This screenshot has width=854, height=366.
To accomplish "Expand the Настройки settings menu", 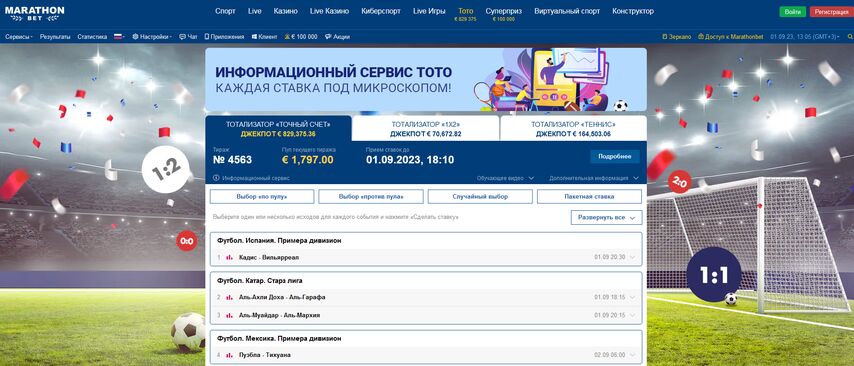I will point(152,37).
